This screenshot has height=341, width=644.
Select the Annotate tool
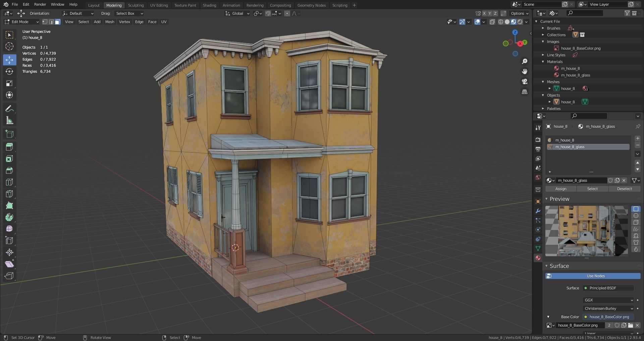pos(9,109)
